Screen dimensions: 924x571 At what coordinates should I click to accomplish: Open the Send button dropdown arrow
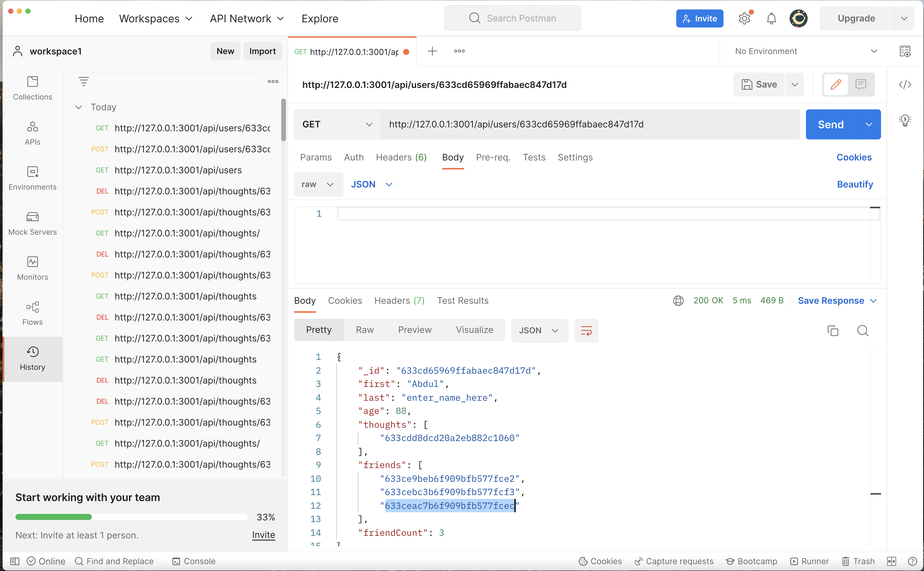[869, 124]
